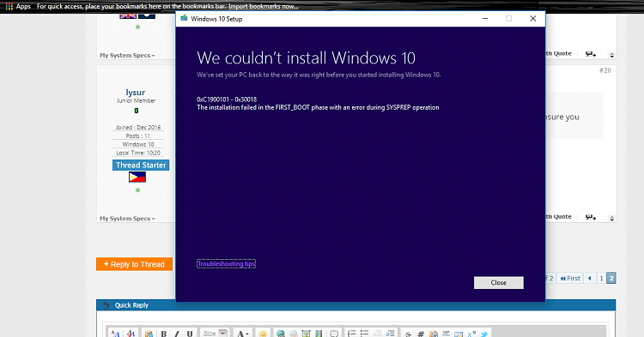The width and height of the screenshot is (644, 337).
Task: Click post number #20 permalink
Action: 605,70
